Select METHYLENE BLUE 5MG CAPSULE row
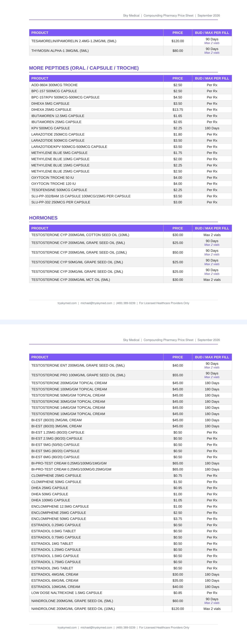Screen dimensions: 247x644 [131, 153]
